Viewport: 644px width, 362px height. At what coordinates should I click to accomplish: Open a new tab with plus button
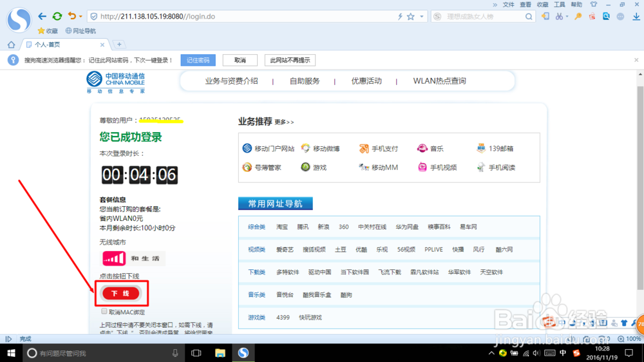click(119, 44)
